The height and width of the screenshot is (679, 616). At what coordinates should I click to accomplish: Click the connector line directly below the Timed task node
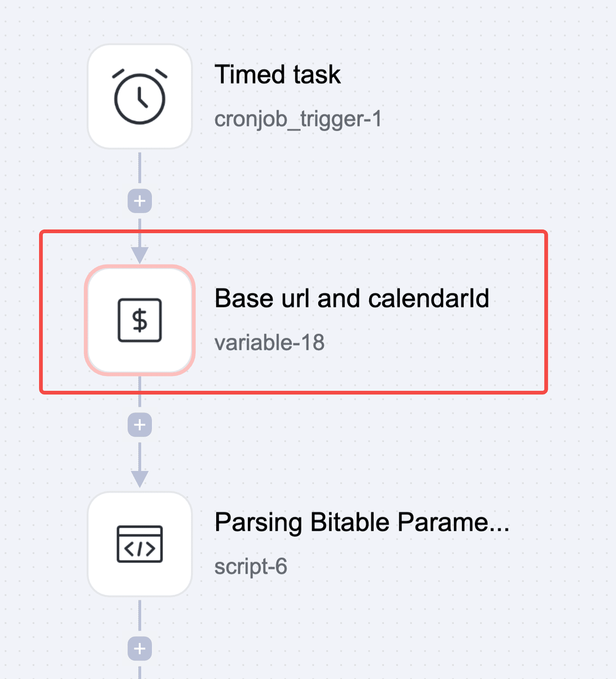pyautogui.click(x=140, y=167)
